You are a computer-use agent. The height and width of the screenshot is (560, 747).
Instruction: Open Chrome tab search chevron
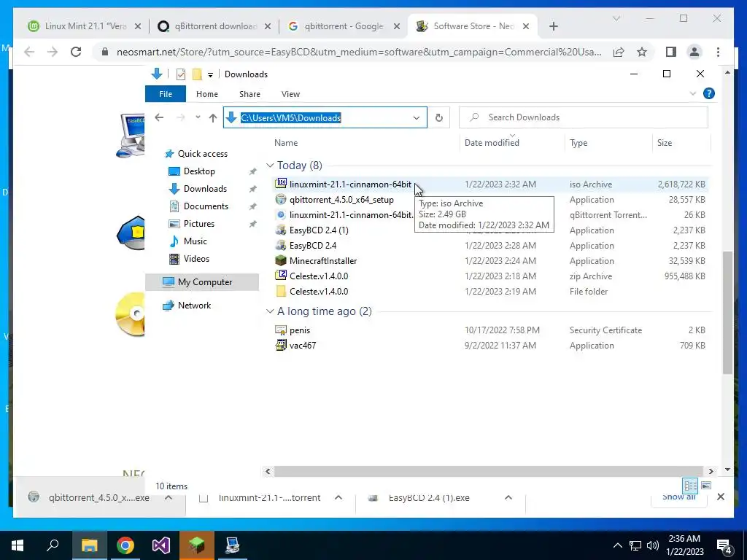point(616,18)
